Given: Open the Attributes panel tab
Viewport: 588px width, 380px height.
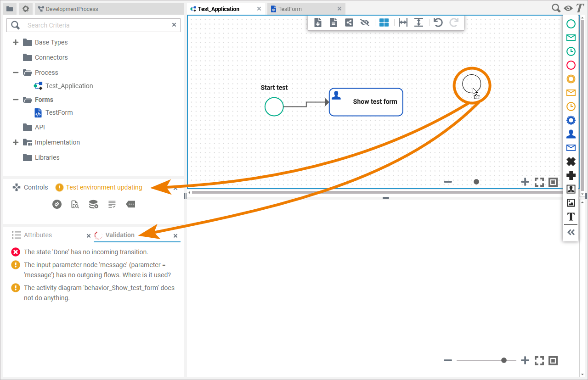Looking at the screenshot, I should pos(38,235).
